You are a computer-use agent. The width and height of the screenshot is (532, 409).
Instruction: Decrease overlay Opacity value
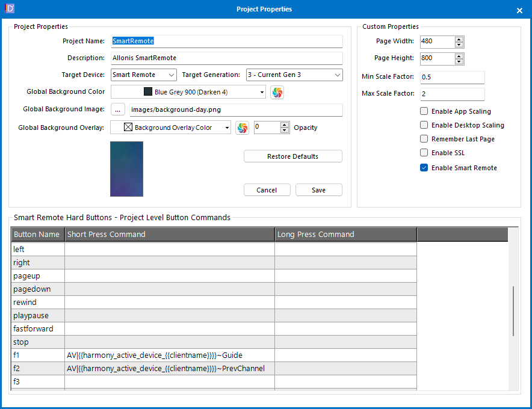coord(284,131)
